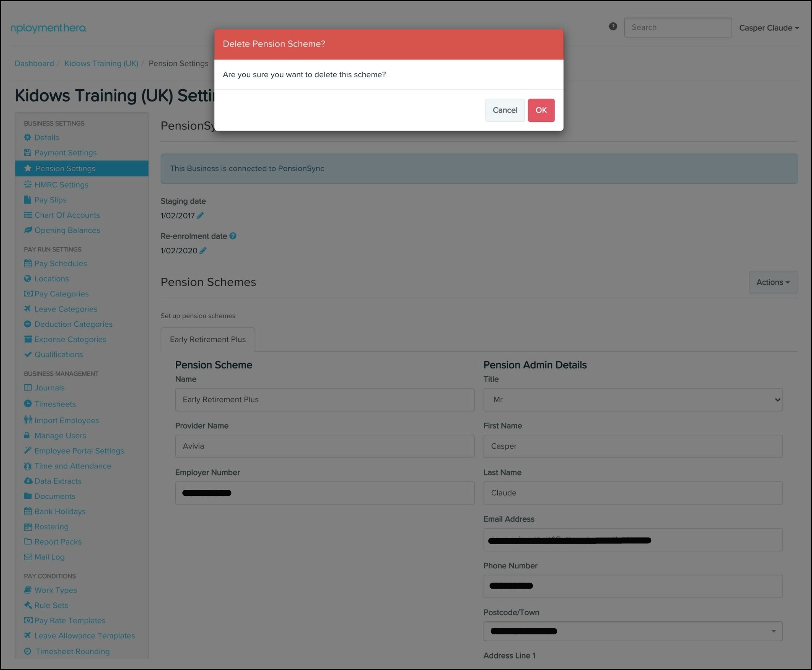Follow the Kidows Training (UK) breadcrumb link
The width and height of the screenshot is (812, 670).
101,64
